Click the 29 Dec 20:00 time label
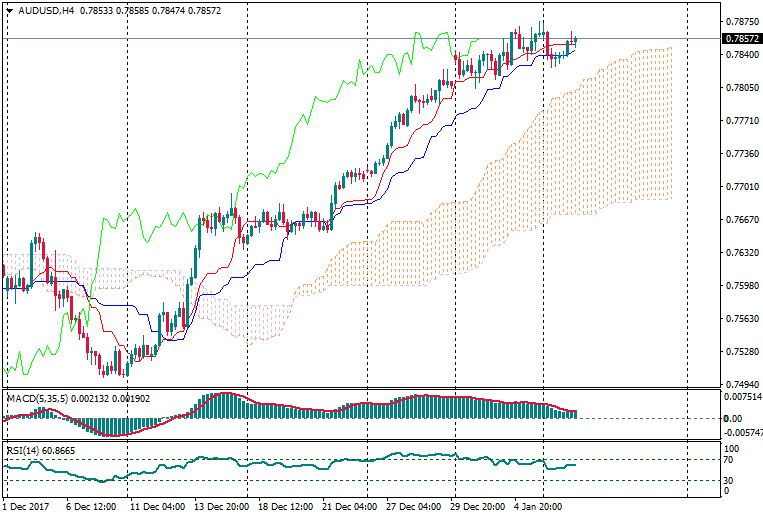The image size is (763, 518). coord(479,507)
